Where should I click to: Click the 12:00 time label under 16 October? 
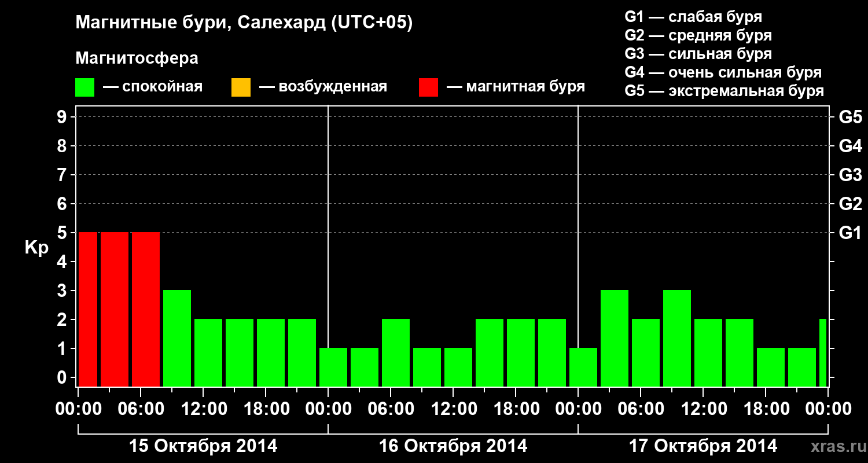(453, 409)
